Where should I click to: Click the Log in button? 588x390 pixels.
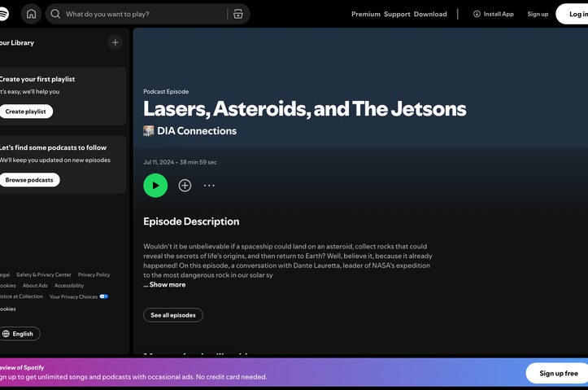click(x=572, y=14)
